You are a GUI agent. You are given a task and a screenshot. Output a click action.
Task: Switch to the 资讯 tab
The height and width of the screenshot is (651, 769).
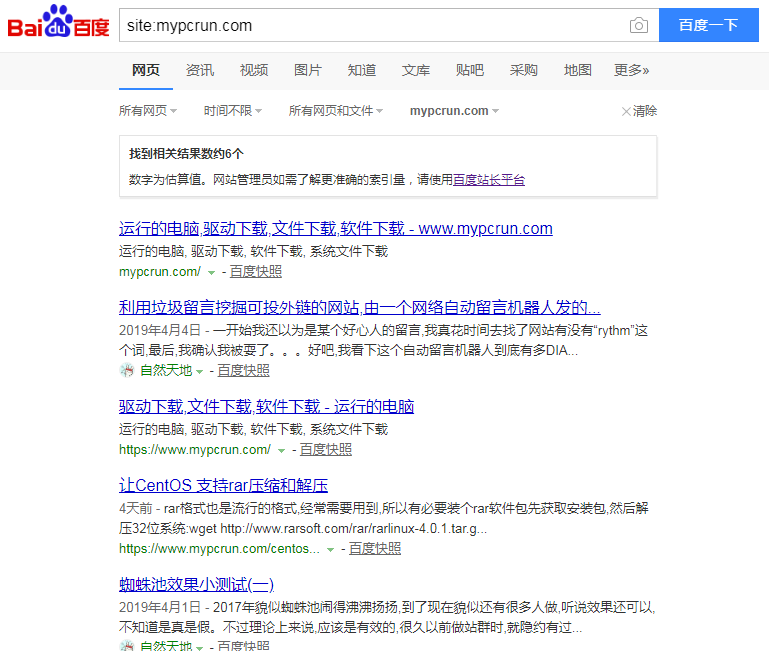(200, 70)
